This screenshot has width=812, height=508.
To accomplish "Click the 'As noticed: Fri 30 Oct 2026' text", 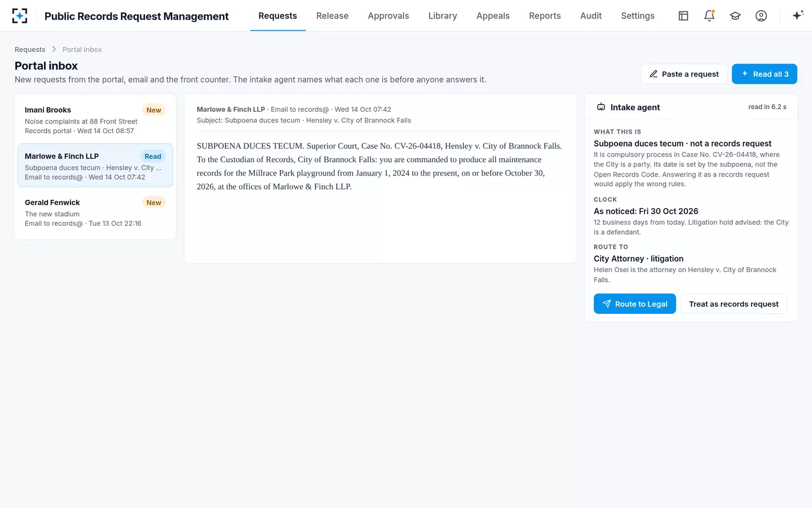I will point(646,211).
